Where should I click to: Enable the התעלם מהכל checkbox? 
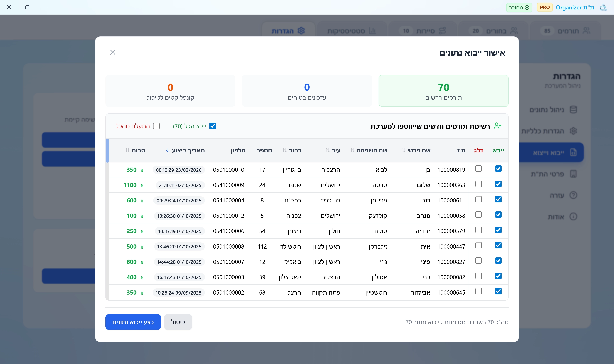click(x=156, y=126)
